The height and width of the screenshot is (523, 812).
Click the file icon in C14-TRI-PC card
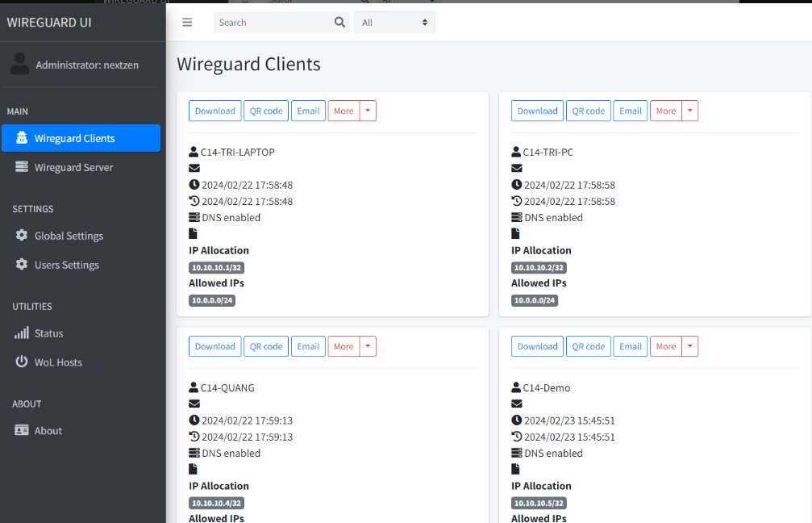pyautogui.click(x=515, y=234)
